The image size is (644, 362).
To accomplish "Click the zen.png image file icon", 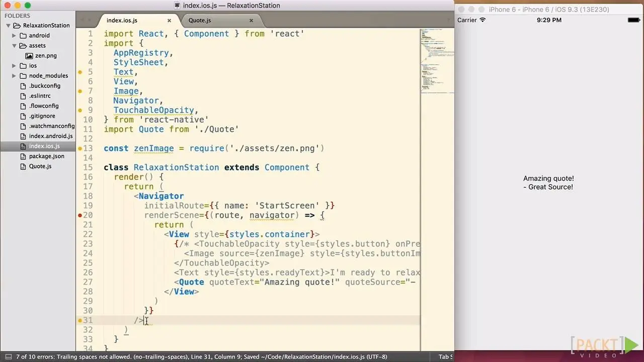I will point(30,56).
